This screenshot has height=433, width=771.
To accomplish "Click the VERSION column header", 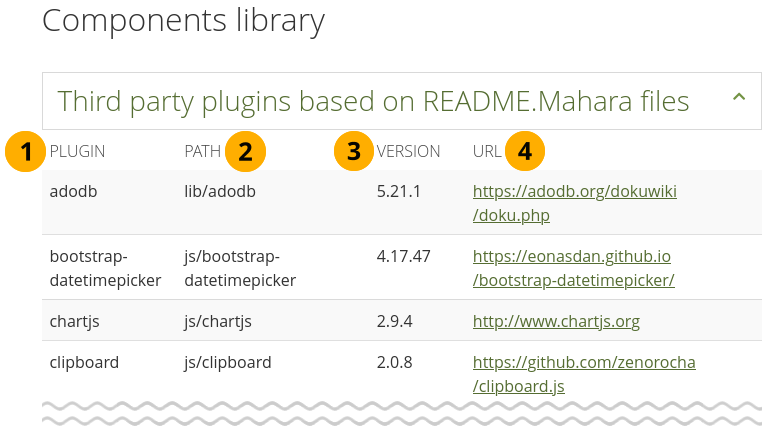I will (x=408, y=152).
